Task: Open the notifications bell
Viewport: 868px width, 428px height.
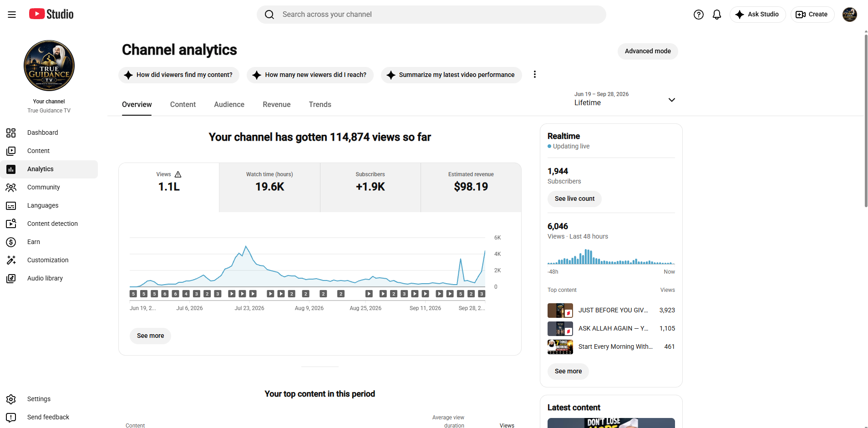Action: pyautogui.click(x=717, y=15)
